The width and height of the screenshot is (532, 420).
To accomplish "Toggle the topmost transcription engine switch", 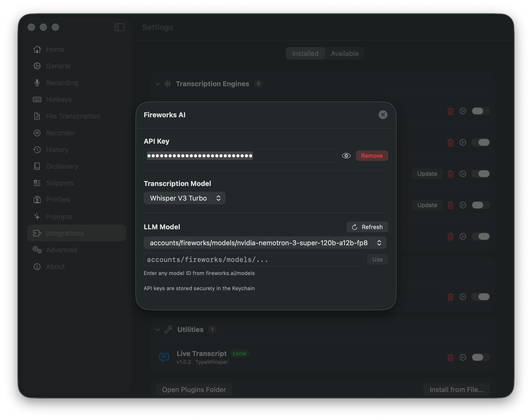I will 481,111.
